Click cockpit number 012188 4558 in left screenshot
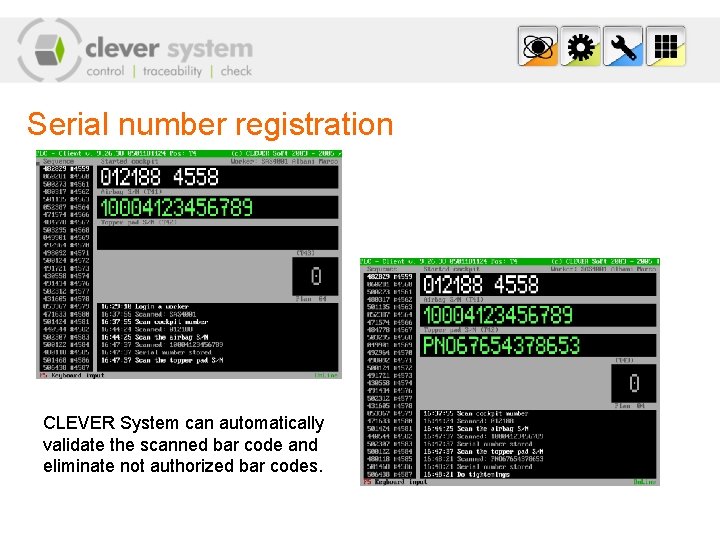This screenshot has width=720, height=540. (218, 177)
